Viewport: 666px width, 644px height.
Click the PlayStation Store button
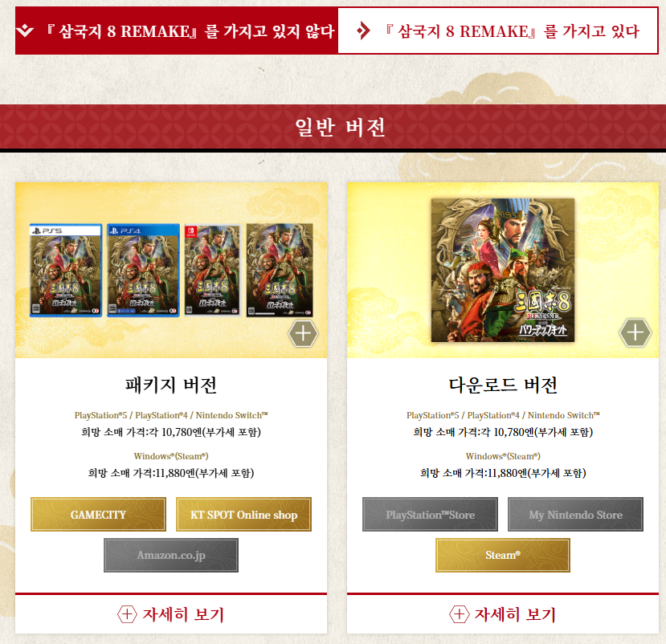click(x=430, y=515)
